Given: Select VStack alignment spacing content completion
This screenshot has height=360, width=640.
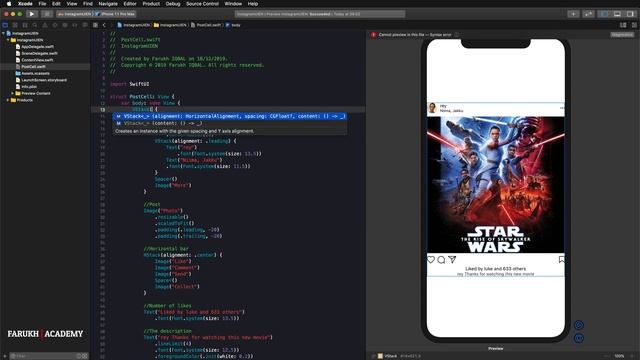Looking at the screenshot, I should [x=230, y=116].
